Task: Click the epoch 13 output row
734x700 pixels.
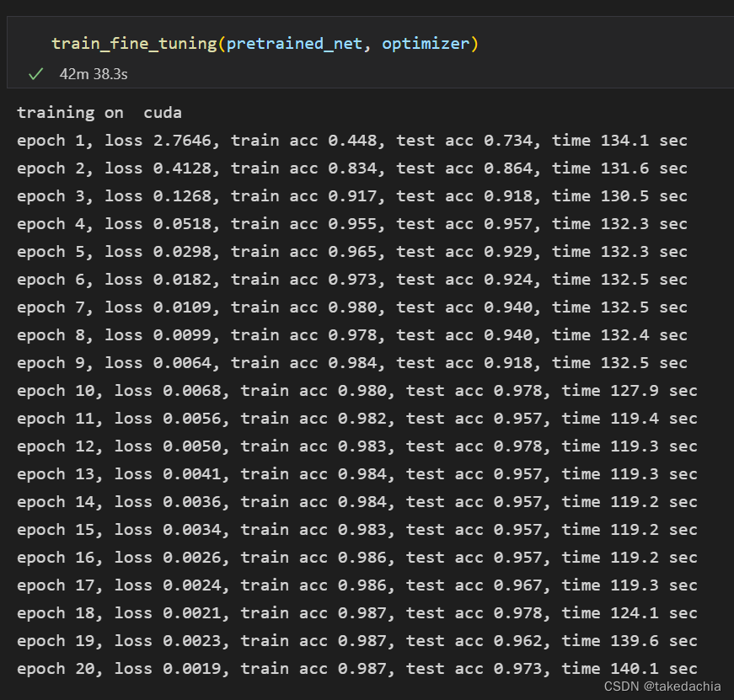Action: [x=356, y=473]
